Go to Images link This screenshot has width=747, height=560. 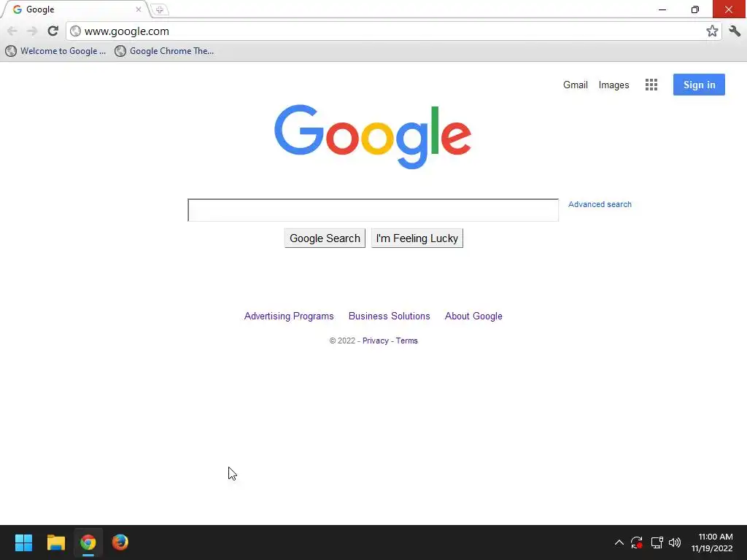pos(614,85)
